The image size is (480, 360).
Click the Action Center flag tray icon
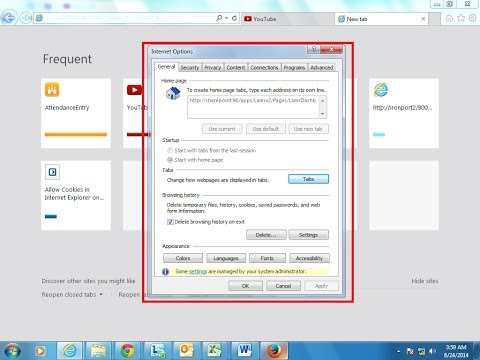410,351
